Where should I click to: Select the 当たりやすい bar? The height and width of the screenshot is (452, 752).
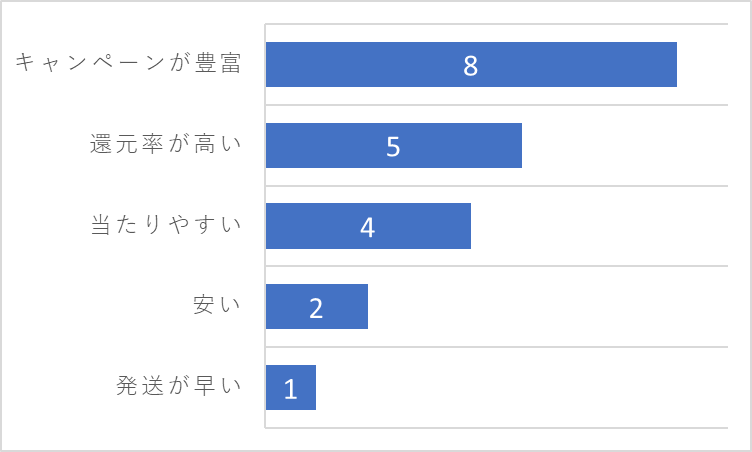pyautogui.click(x=368, y=226)
